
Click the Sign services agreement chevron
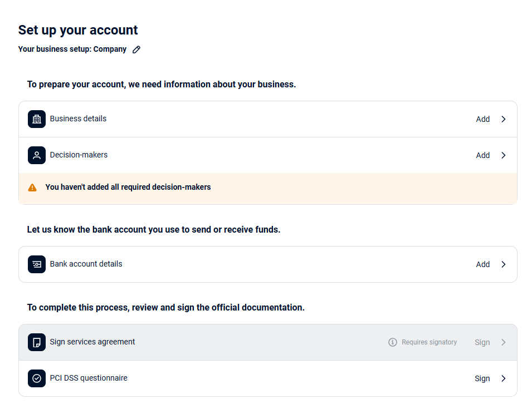[503, 342]
